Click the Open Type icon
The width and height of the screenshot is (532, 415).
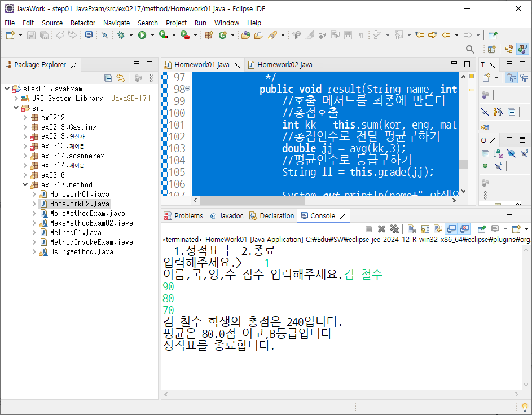(x=246, y=35)
